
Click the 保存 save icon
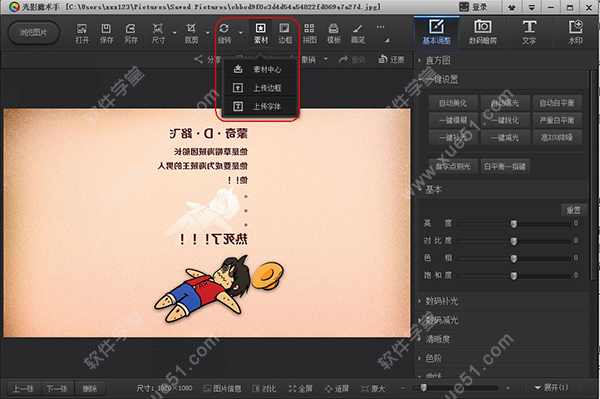tap(106, 33)
